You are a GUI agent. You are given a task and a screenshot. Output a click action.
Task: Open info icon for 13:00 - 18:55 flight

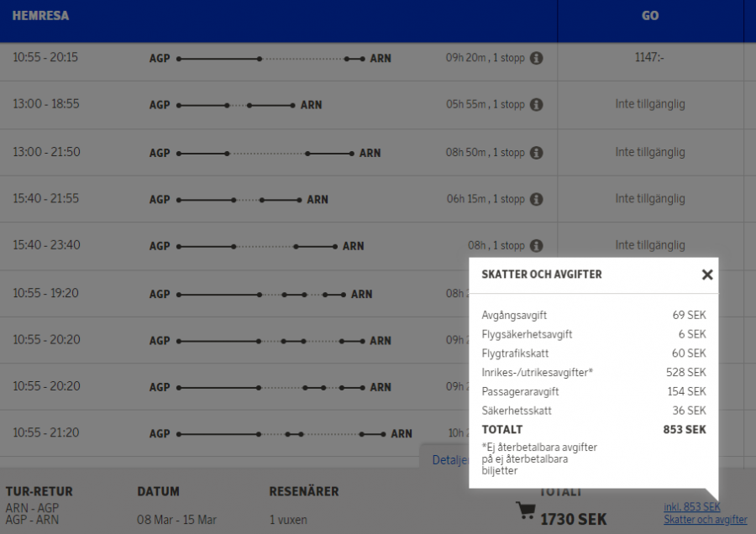pos(536,105)
